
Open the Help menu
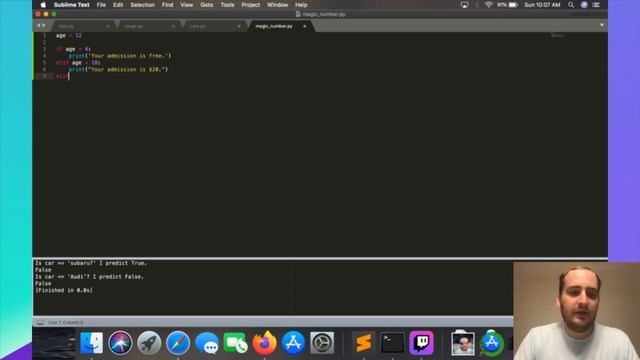[x=301, y=5]
